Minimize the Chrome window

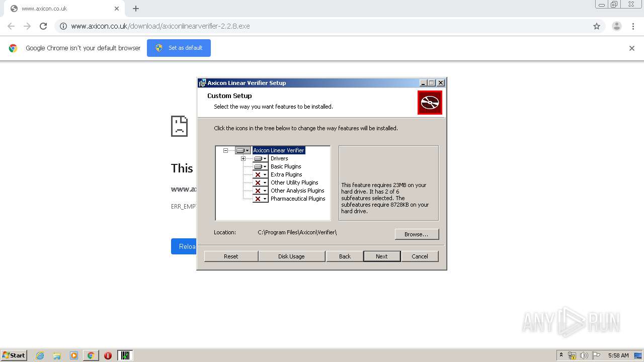click(601, 5)
